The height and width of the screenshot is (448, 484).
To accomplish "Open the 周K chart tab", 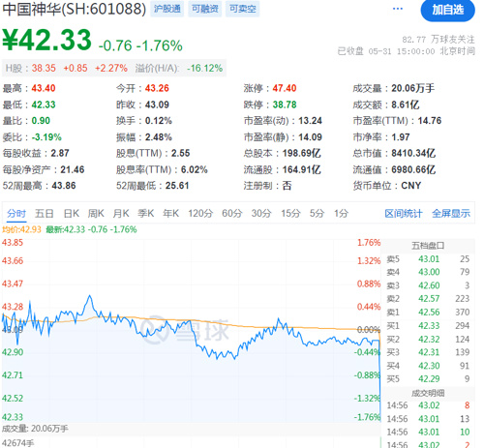I will pyautogui.click(x=96, y=214).
